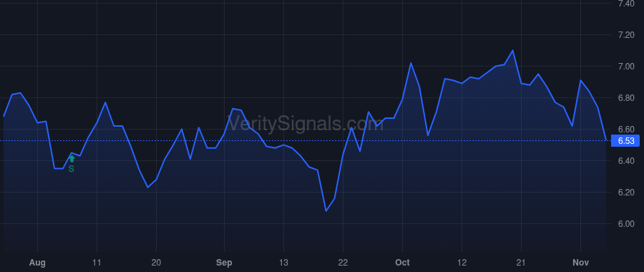Click the 6.40 price axis label
This screenshot has width=644, height=272.
(x=626, y=160)
